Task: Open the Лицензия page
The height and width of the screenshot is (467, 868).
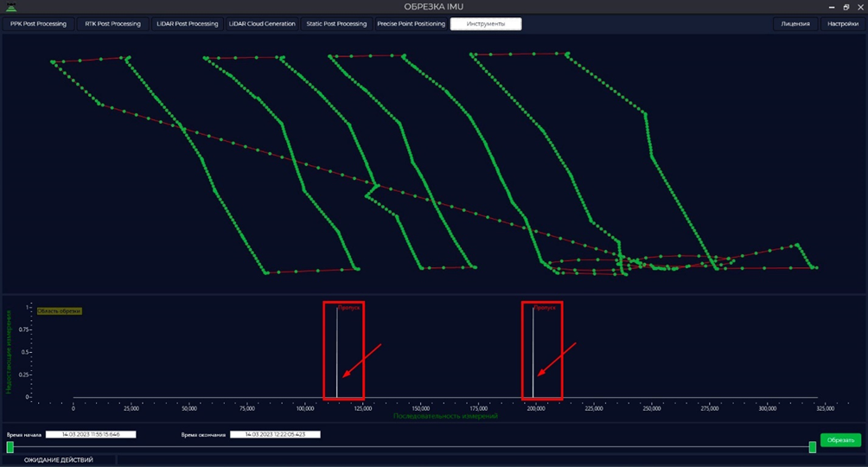Action: 795,24
